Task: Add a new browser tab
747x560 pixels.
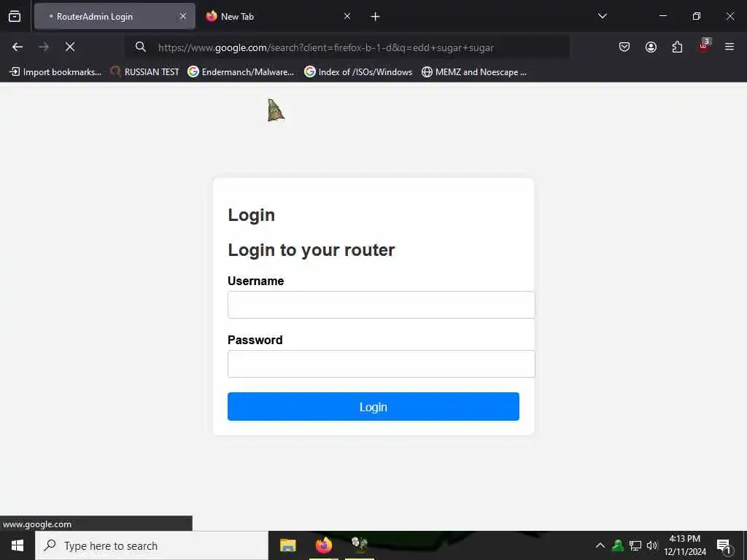Action: [375, 17]
